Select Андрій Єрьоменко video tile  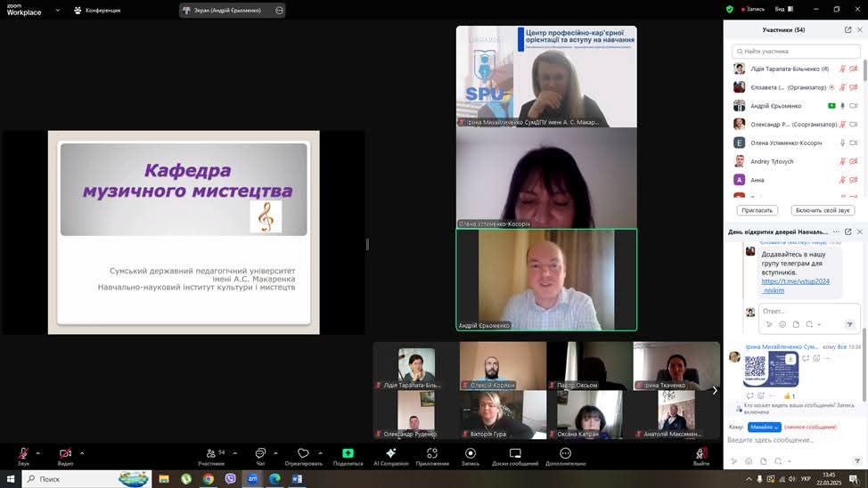click(x=546, y=280)
